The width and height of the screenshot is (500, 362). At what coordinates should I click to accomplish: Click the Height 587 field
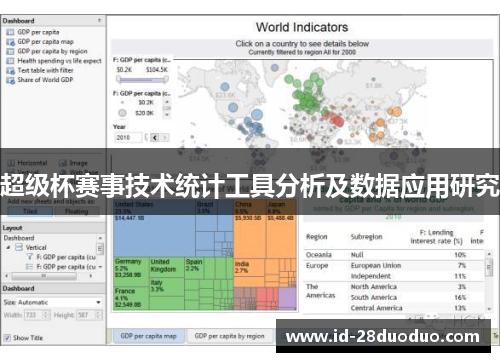86,315
